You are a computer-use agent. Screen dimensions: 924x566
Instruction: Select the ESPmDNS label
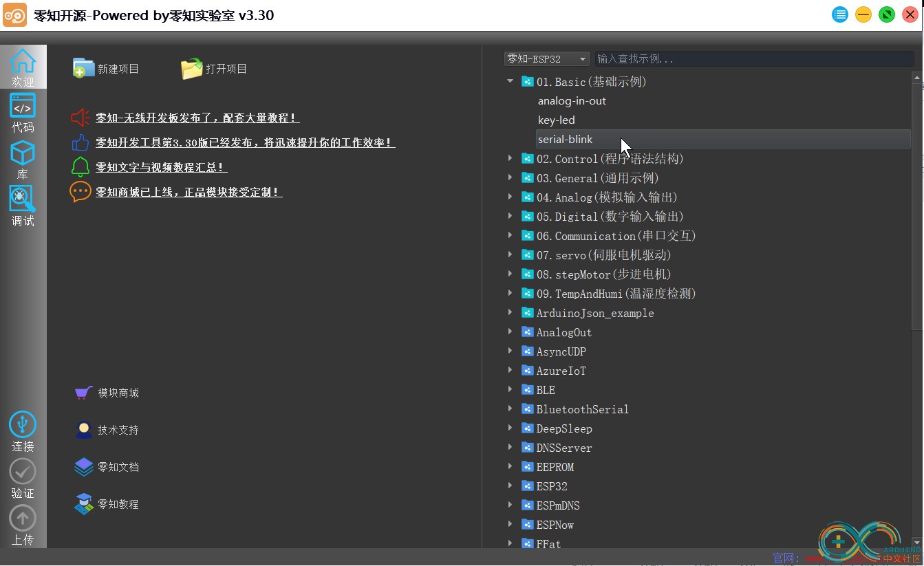click(x=558, y=505)
